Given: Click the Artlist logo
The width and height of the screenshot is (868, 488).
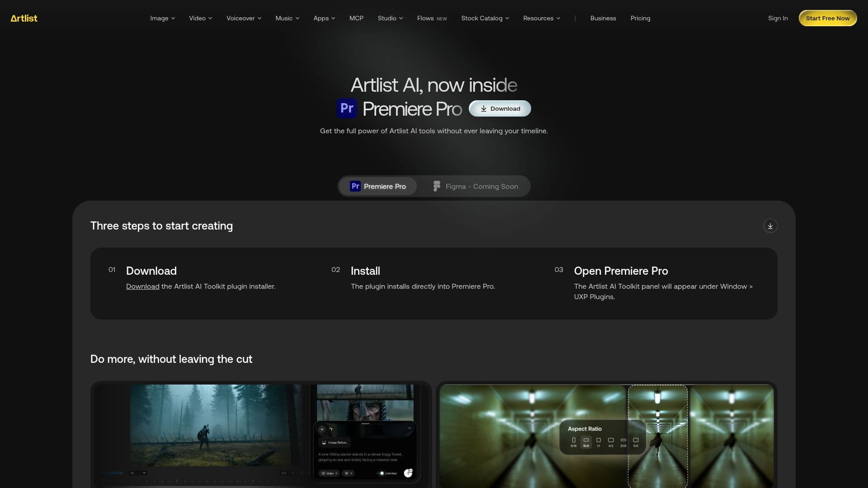Looking at the screenshot, I should pos(24,18).
